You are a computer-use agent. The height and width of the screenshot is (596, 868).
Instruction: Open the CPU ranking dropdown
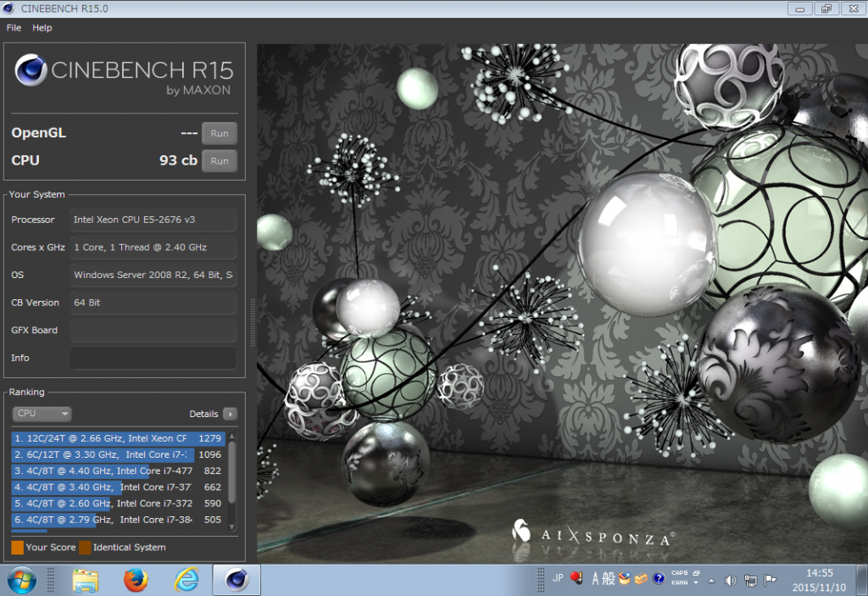click(42, 413)
